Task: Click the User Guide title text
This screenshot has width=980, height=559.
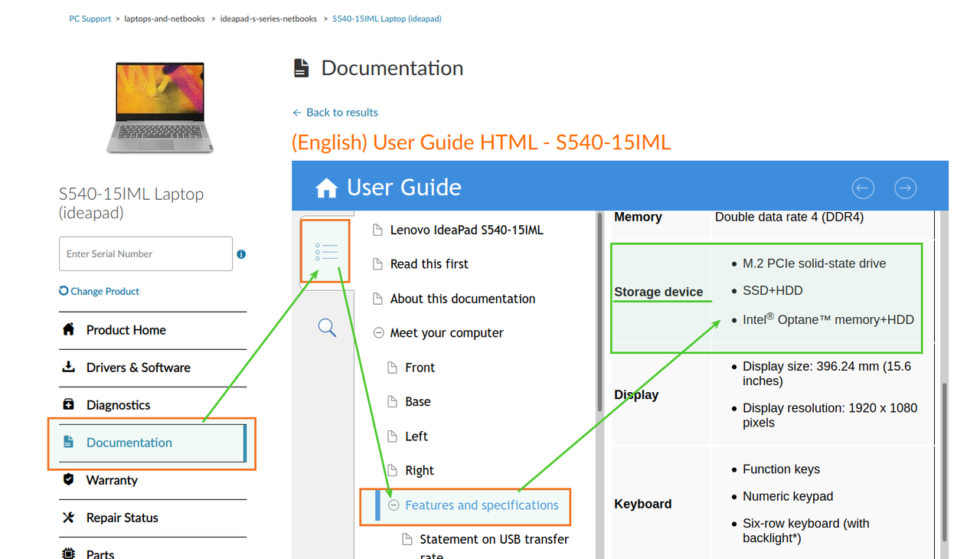Action: tap(404, 188)
